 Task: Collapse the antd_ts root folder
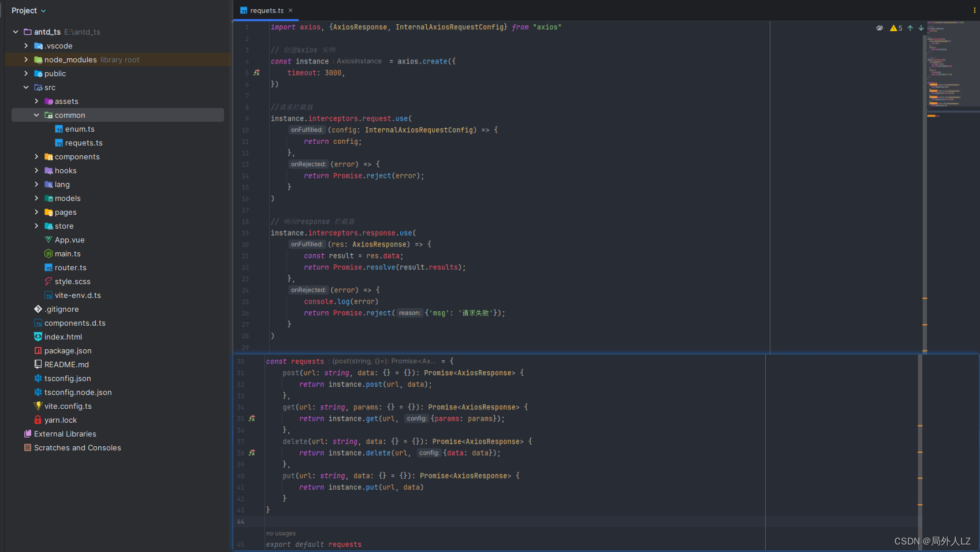pyautogui.click(x=16, y=32)
